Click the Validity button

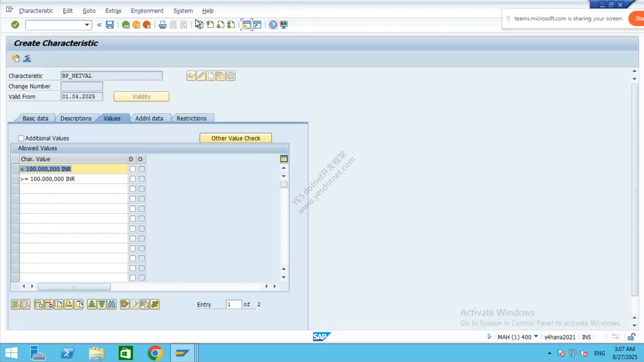141,97
